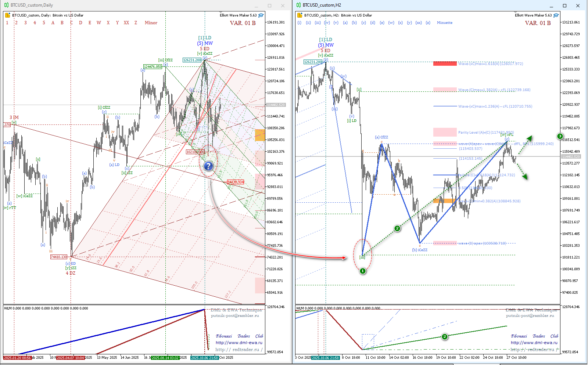
Task: Click the graduation cap icon on H2 chart
Action: point(556,15)
